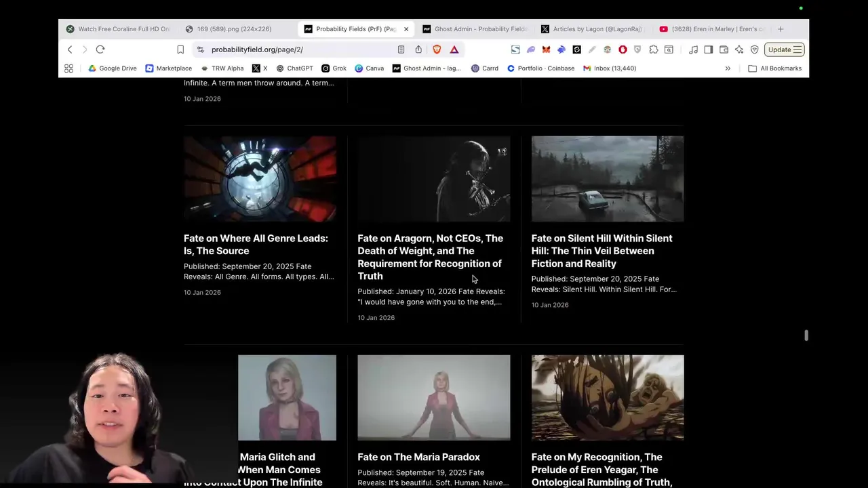The image size is (868, 488).
Task: Open the Leo AI sparkle icon
Action: 739,49
